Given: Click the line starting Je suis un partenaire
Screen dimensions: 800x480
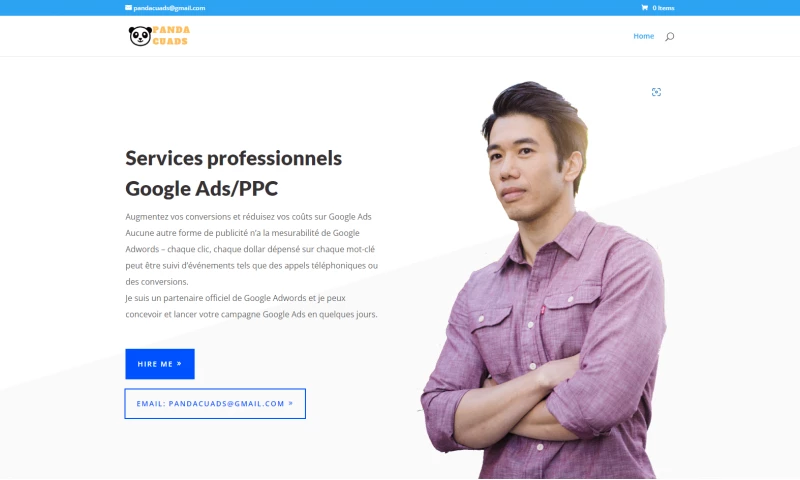Looking at the screenshot, I should pos(235,298).
